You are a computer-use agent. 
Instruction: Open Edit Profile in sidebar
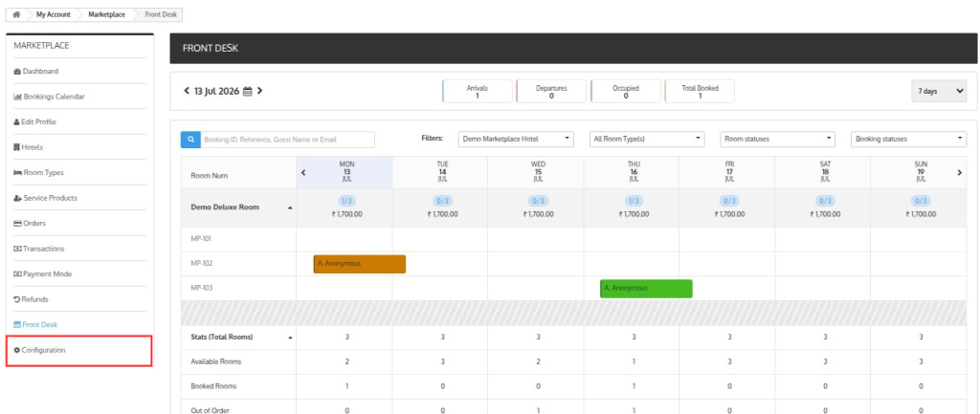tap(34, 121)
